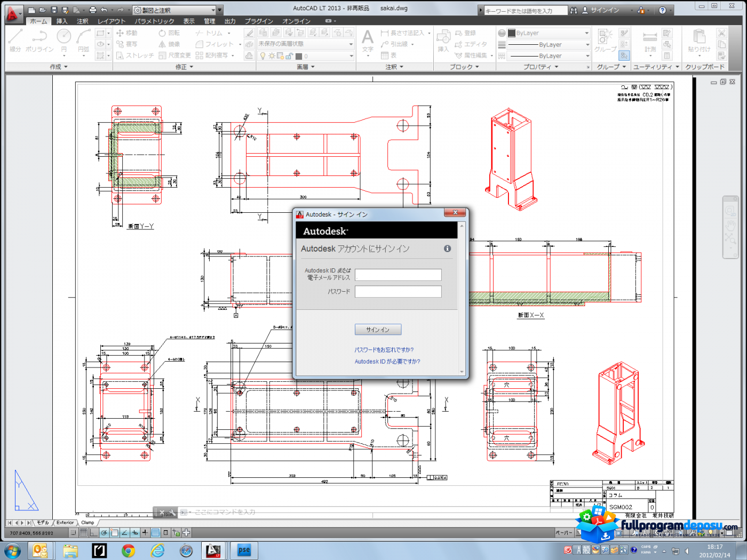Click the グループ group tool icon
Screen dimensions: 747x560
tap(605, 42)
